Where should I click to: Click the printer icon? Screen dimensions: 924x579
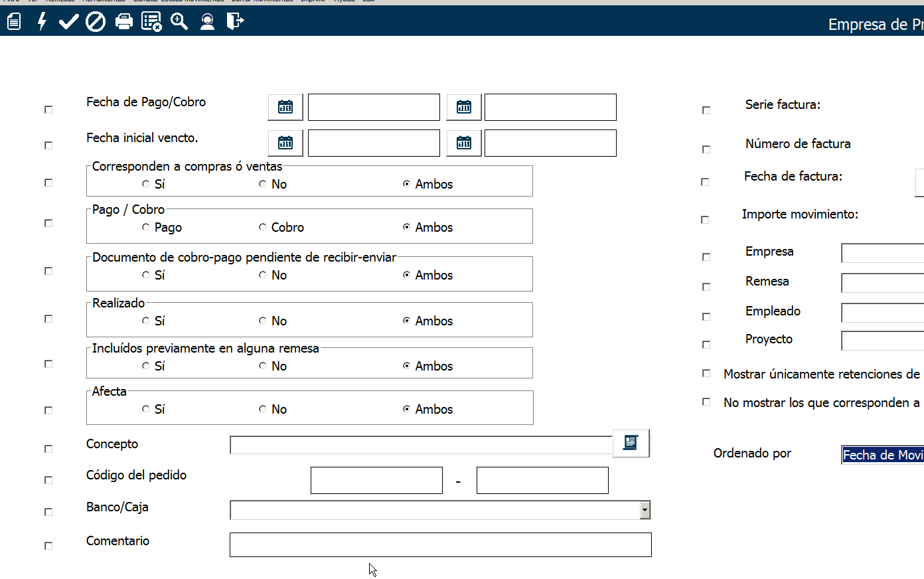[x=124, y=22]
